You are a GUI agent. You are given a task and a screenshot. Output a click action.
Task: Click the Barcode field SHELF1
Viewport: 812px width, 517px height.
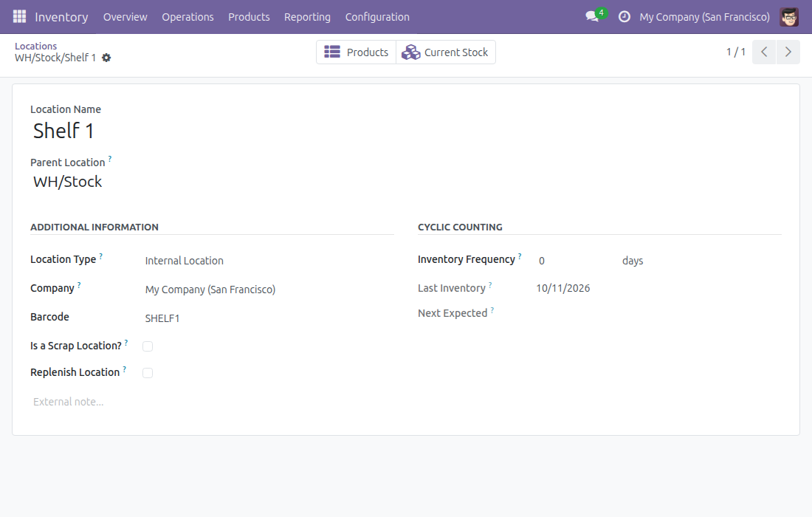pyautogui.click(x=268, y=318)
